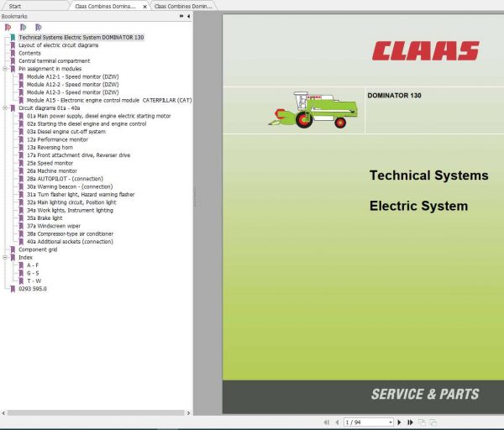The height and width of the screenshot is (430, 504).
Task: Click the first red bookmark toolbar icon
Action: coord(8,28)
